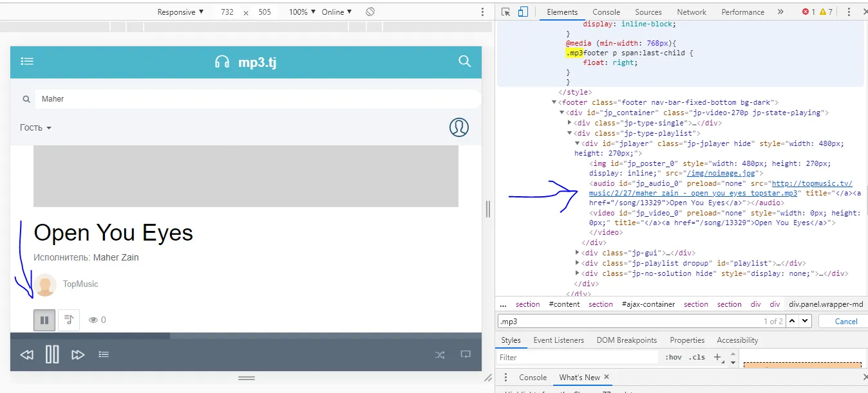
Task: Toggle the full screen icon in the player bar
Action: pos(466,354)
